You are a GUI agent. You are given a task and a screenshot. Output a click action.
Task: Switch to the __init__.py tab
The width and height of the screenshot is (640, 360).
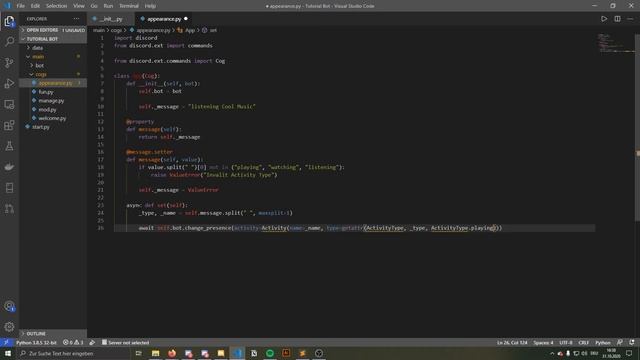110,19
